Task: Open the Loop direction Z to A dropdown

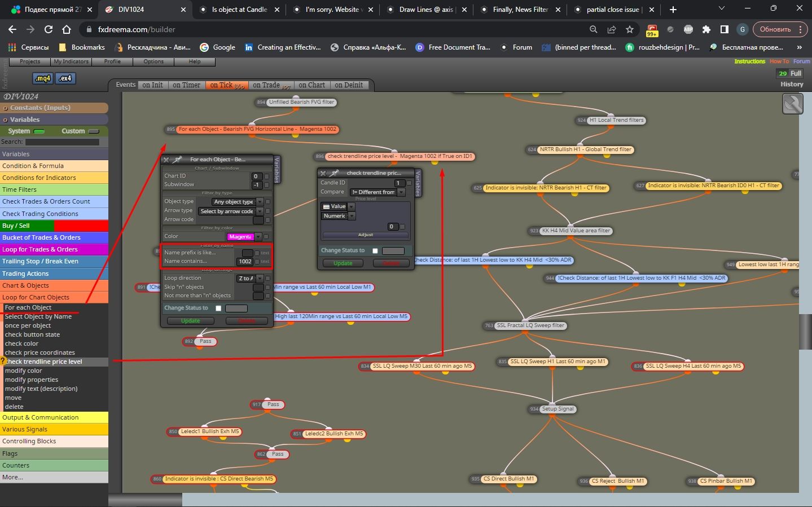Action: (250, 279)
